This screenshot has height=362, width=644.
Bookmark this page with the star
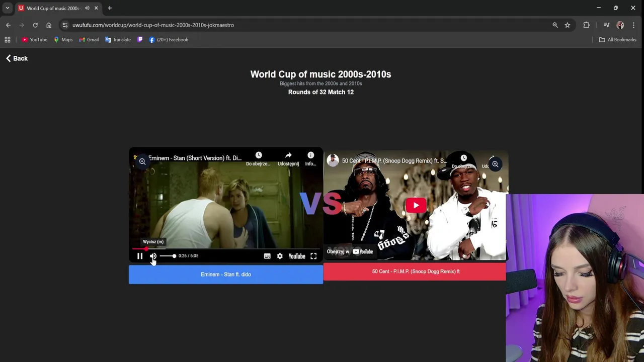click(568, 25)
